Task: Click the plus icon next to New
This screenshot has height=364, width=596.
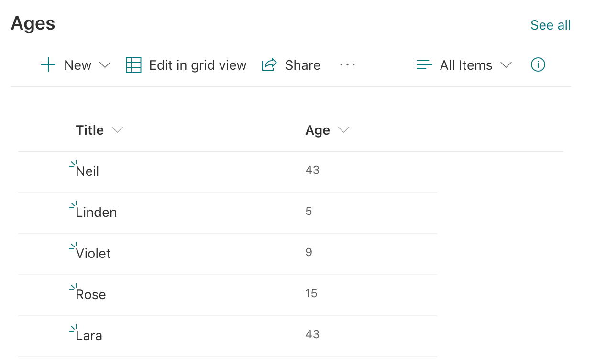Action: (48, 64)
